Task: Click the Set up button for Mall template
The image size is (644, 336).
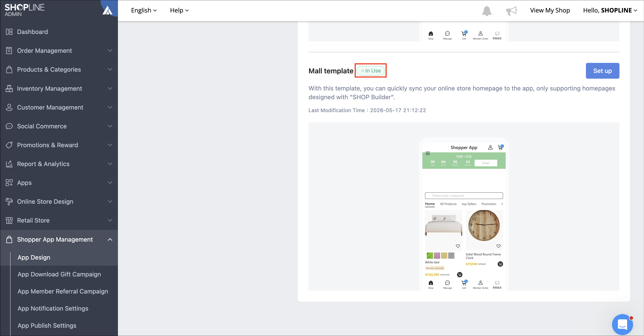Action: 603,71
